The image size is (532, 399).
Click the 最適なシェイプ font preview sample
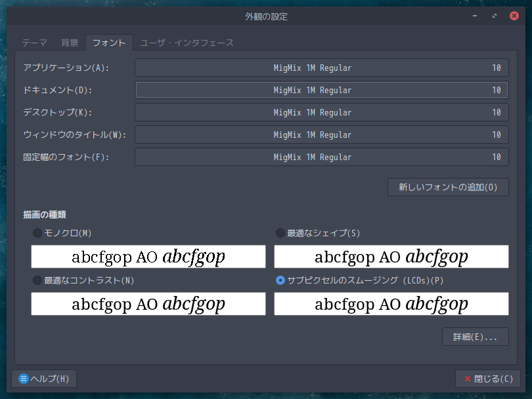391,257
